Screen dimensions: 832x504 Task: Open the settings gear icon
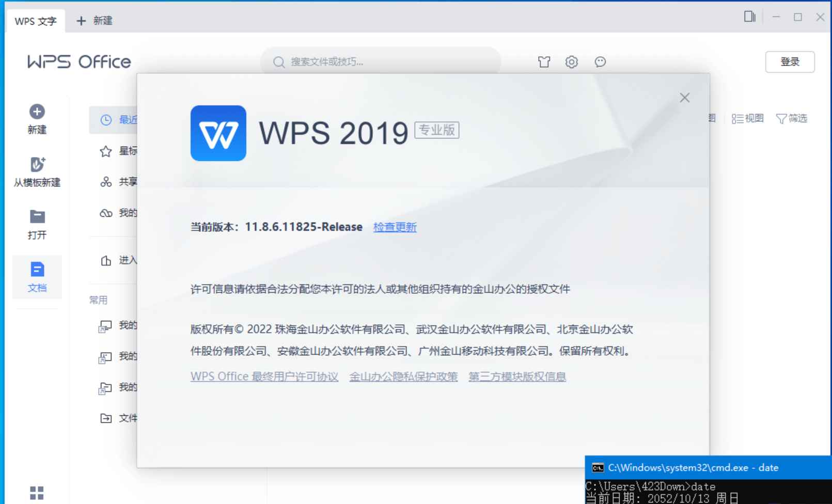(x=571, y=62)
